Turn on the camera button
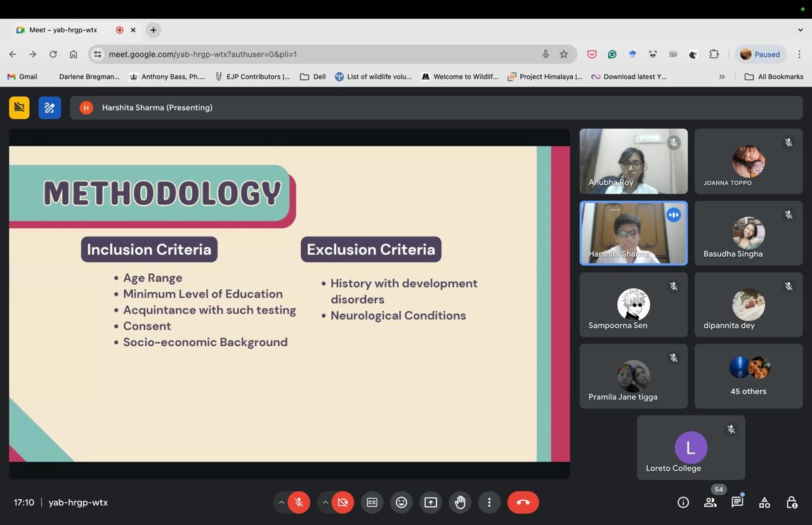 [x=343, y=502]
